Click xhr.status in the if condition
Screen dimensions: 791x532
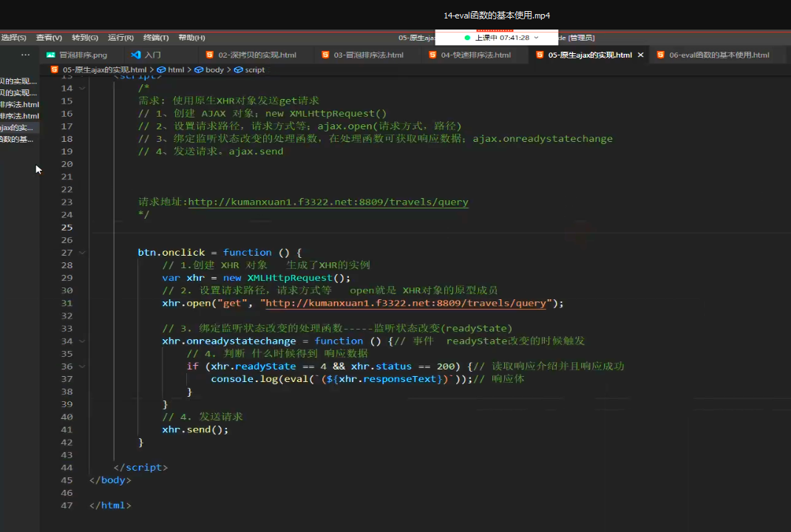point(381,366)
